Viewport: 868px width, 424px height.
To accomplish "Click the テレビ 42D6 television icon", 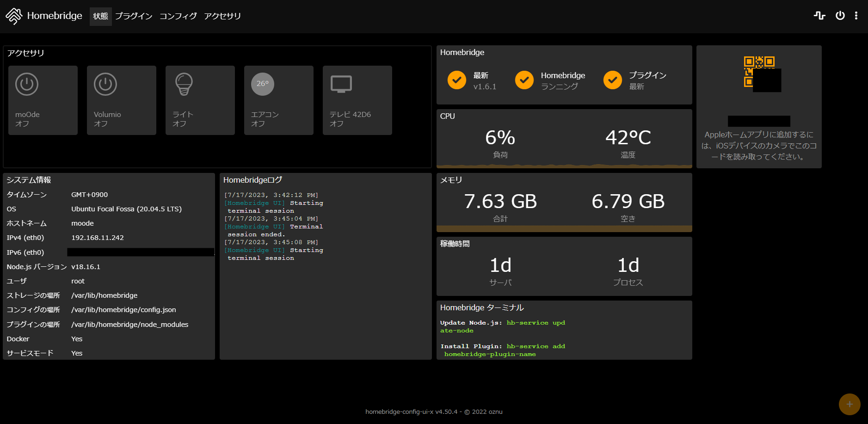I will click(x=341, y=84).
